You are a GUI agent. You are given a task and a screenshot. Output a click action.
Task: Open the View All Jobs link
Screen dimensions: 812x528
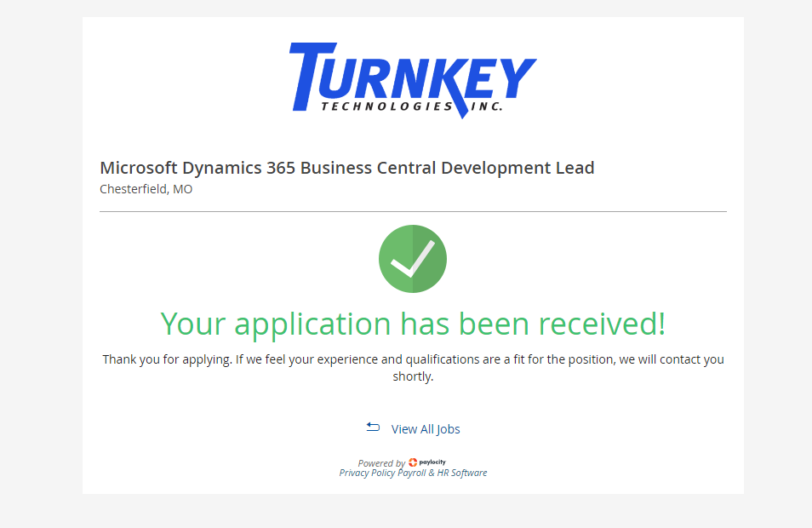[x=426, y=429]
